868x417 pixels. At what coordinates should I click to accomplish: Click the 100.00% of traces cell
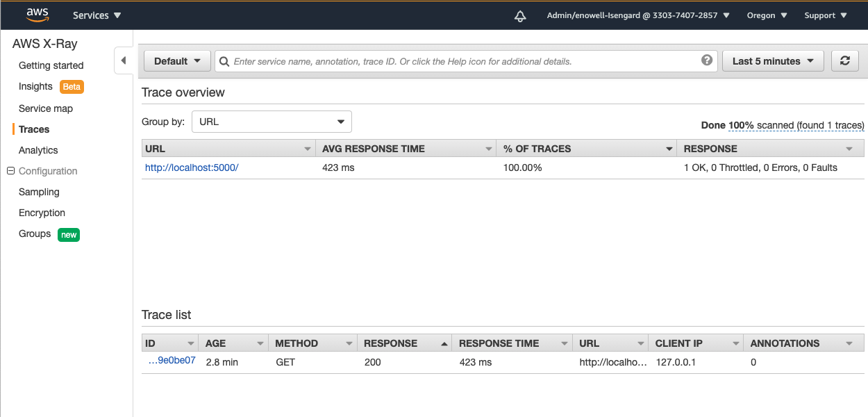click(x=522, y=167)
